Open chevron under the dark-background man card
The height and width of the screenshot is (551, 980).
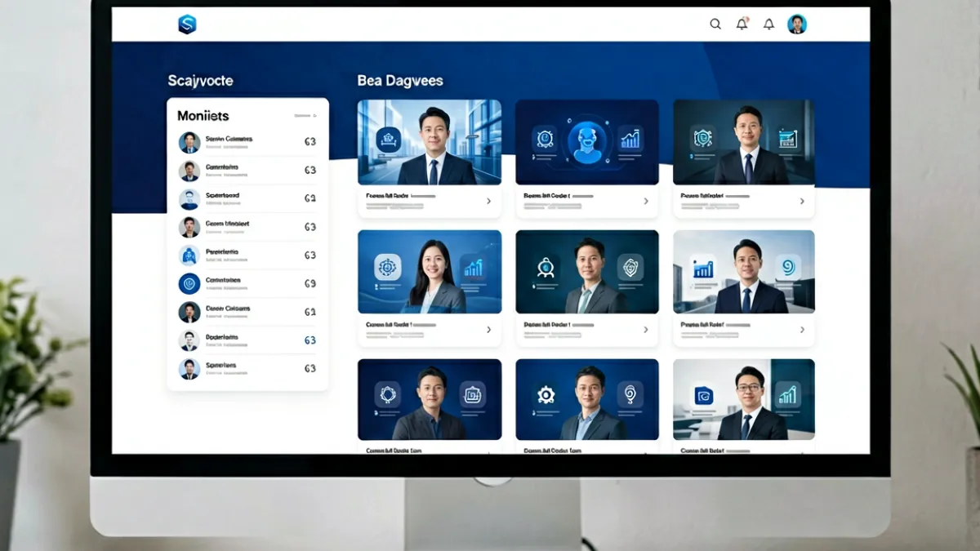pos(802,201)
